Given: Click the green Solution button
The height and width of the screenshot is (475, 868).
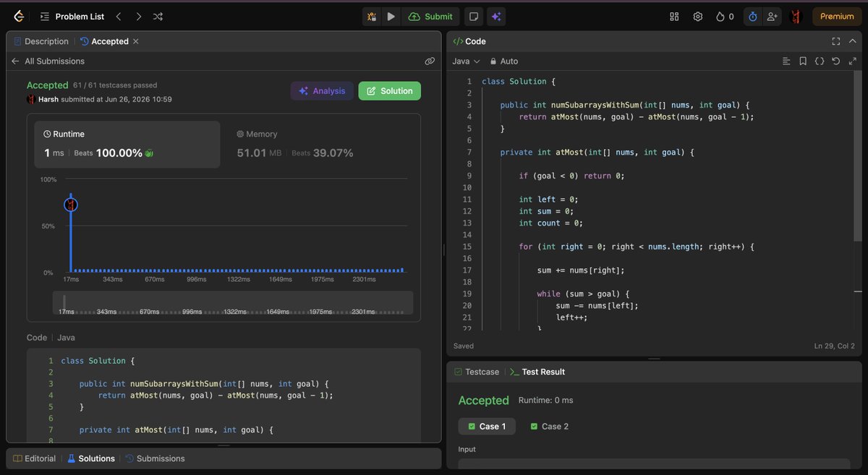Looking at the screenshot, I should point(389,90).
